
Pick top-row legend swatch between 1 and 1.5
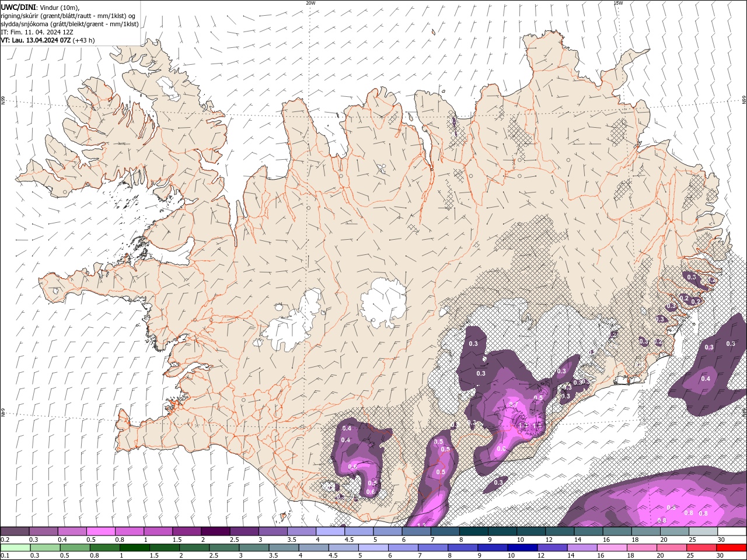[x=158, y=531]
